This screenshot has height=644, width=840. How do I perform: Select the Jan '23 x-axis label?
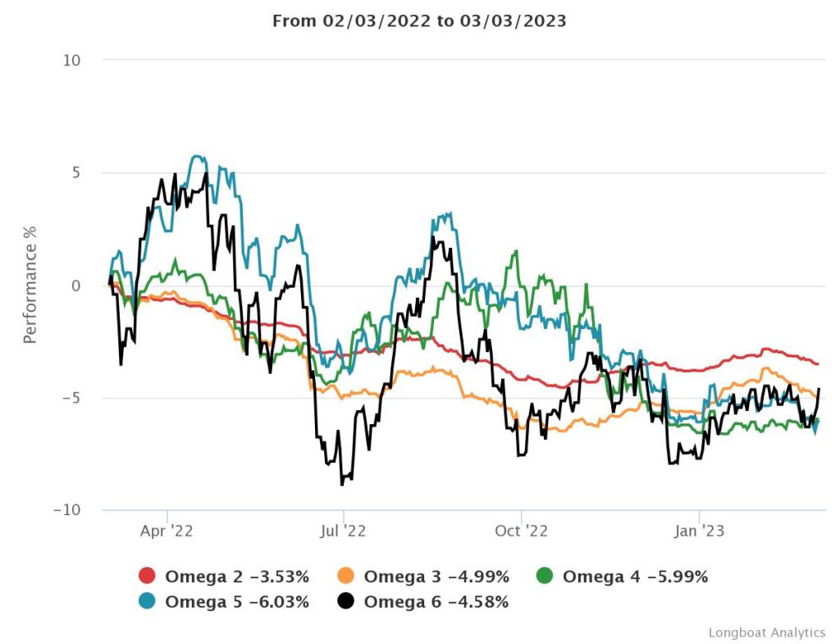(x=699, y=531)
